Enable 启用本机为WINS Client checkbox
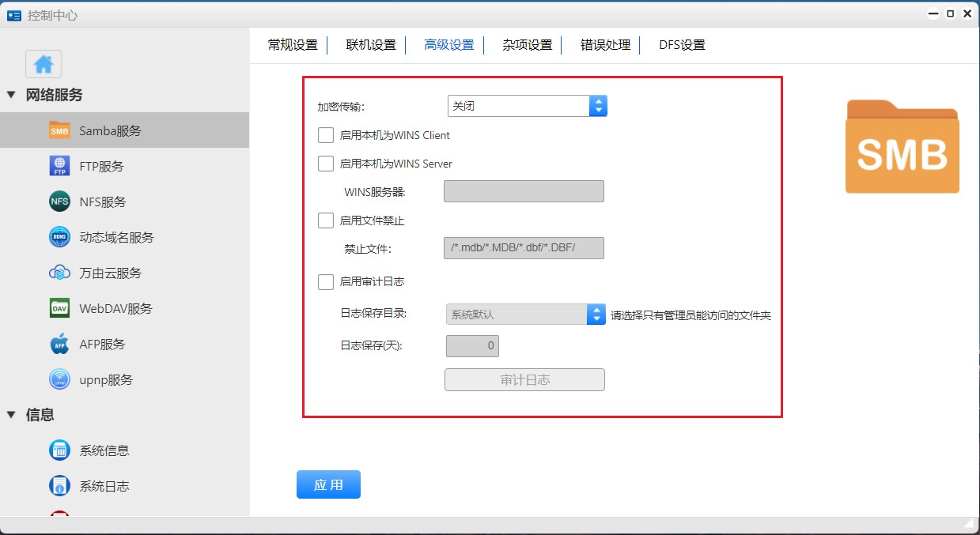The image size is (980, 535). (326, 135)
